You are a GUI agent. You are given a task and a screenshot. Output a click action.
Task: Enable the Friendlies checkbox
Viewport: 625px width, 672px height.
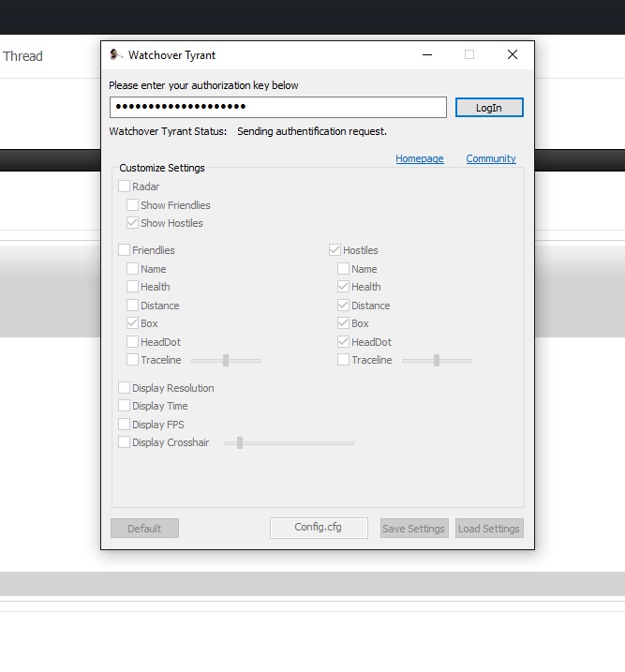click(x=125, y=250)
